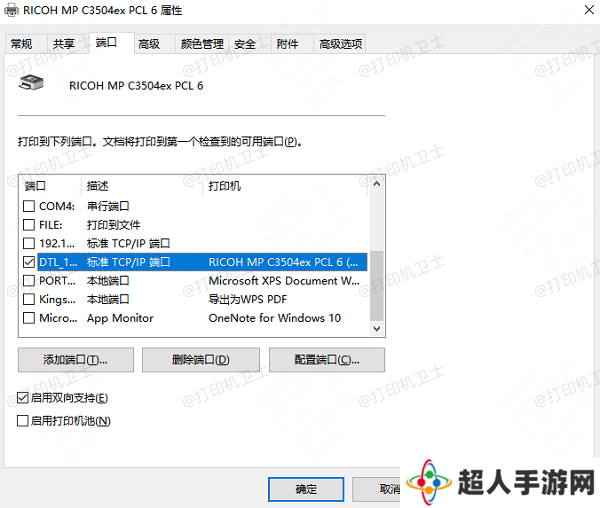Click the port list scroll up arrow
600x508 pixels.
[x=377, y=184]
